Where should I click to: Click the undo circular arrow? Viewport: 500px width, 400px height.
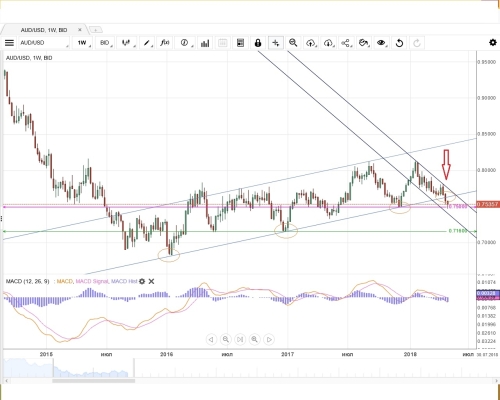pos(399,43)
